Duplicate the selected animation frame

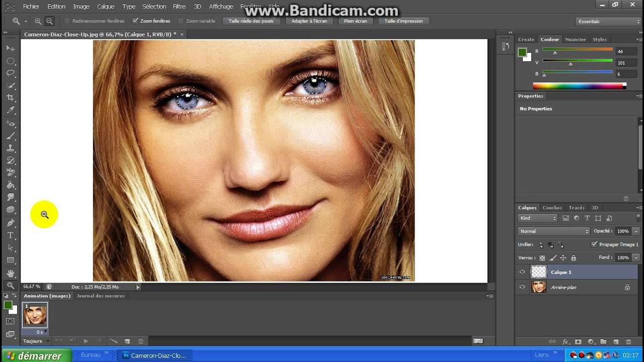[x=127, y=341]
